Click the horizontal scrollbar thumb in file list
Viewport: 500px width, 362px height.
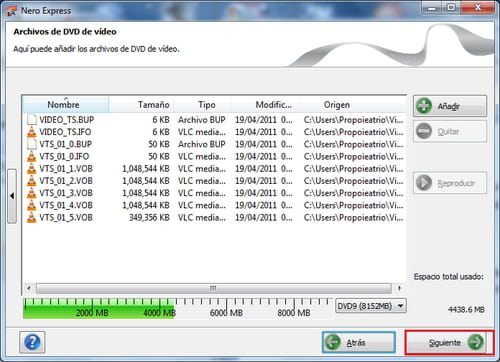pyautogui.click(x=214, y=288)
